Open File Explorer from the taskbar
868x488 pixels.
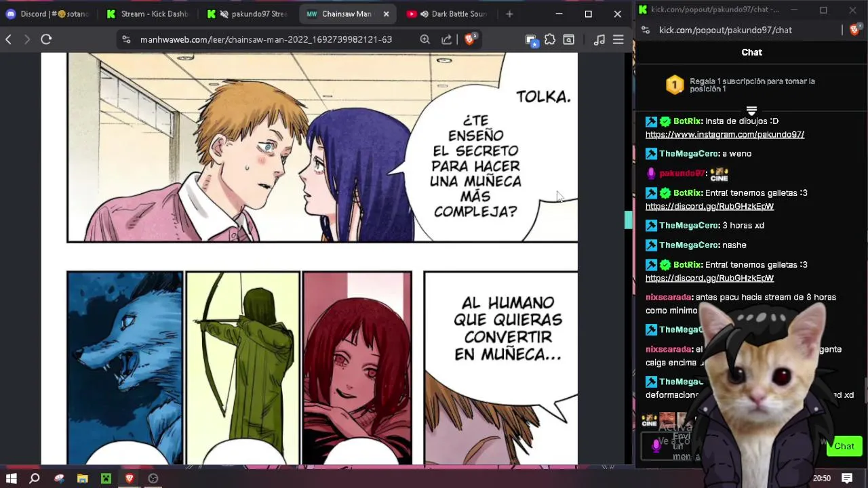pos(83,478)
